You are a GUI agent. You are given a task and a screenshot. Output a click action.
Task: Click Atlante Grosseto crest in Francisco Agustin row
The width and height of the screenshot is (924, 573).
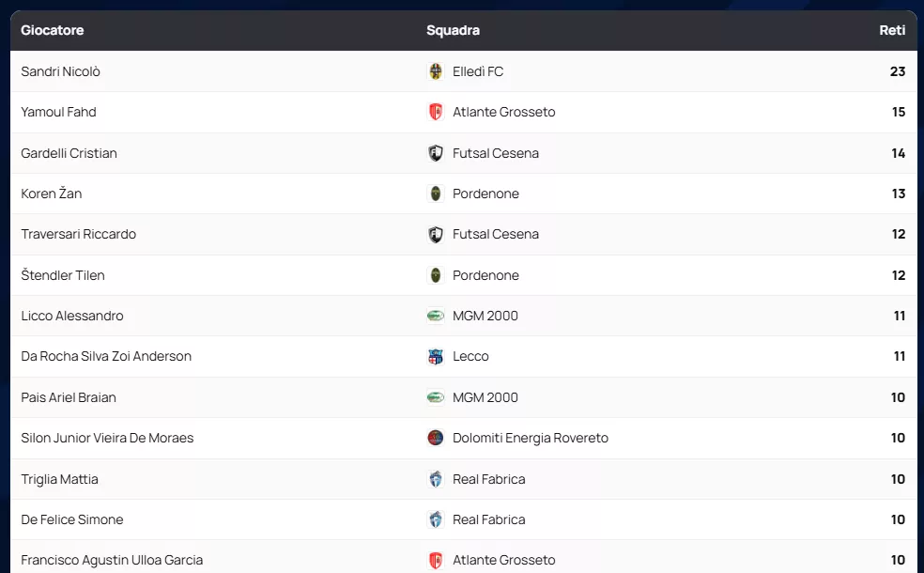(436, 560)
